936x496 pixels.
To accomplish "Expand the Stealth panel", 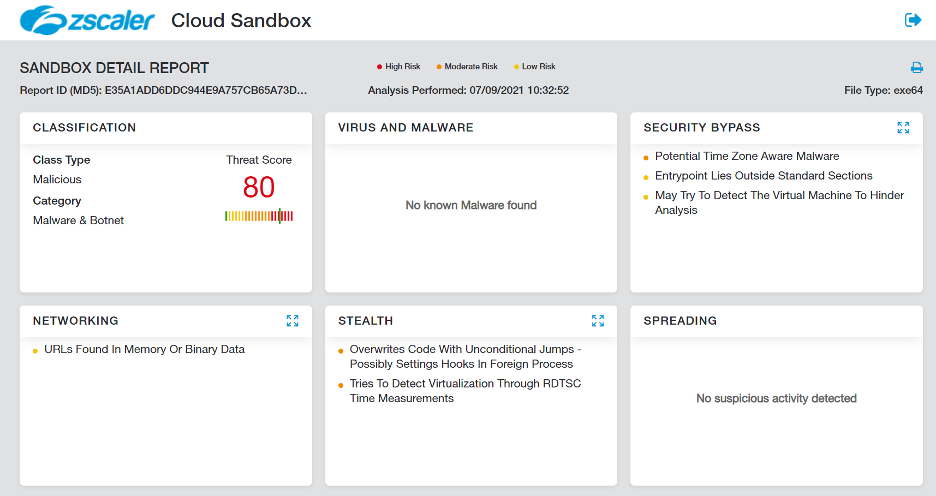I will [597, 321].
